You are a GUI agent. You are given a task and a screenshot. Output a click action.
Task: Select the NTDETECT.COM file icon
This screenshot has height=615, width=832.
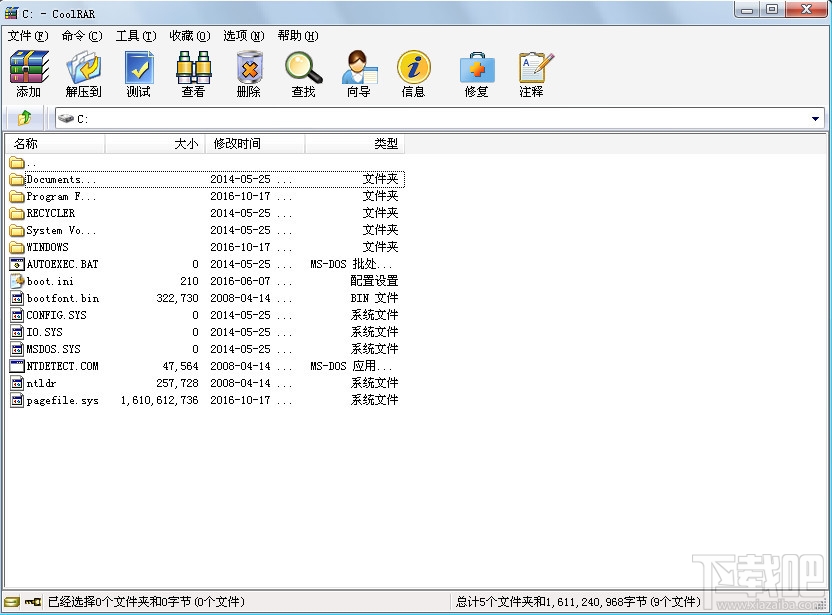pyautogui.click(x=17, y=366)
